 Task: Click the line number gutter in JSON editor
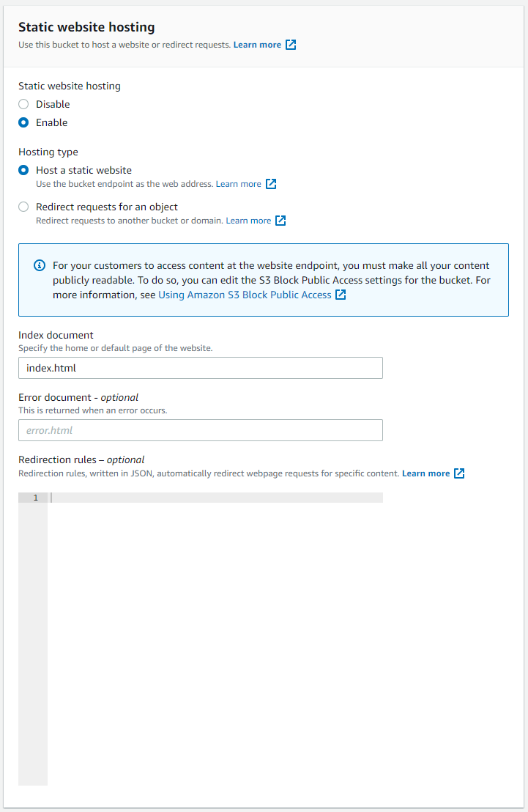[x=33, y=639]
